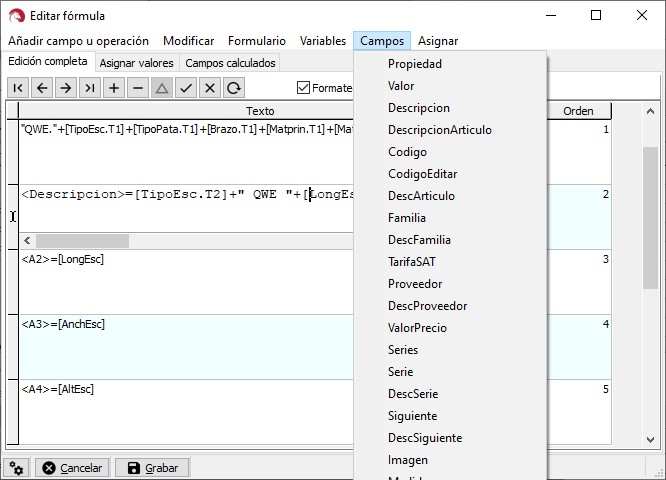Screen dimensions: 666x480
Task: Select DescArticulo menu entry
Action: [450, 196]
